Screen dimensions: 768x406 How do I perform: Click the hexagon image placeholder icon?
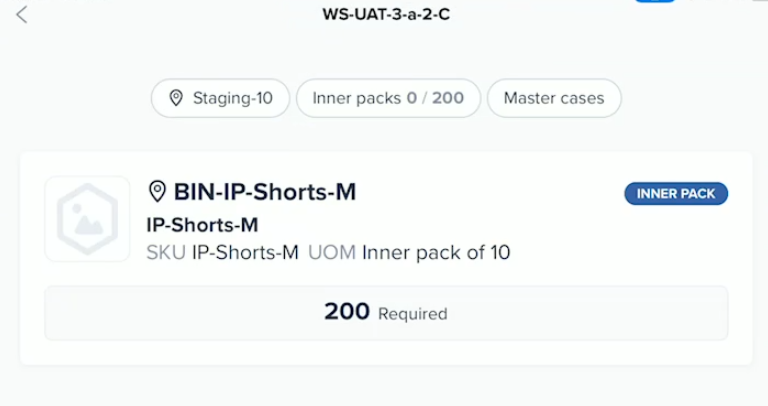click(x=87, y=219)
